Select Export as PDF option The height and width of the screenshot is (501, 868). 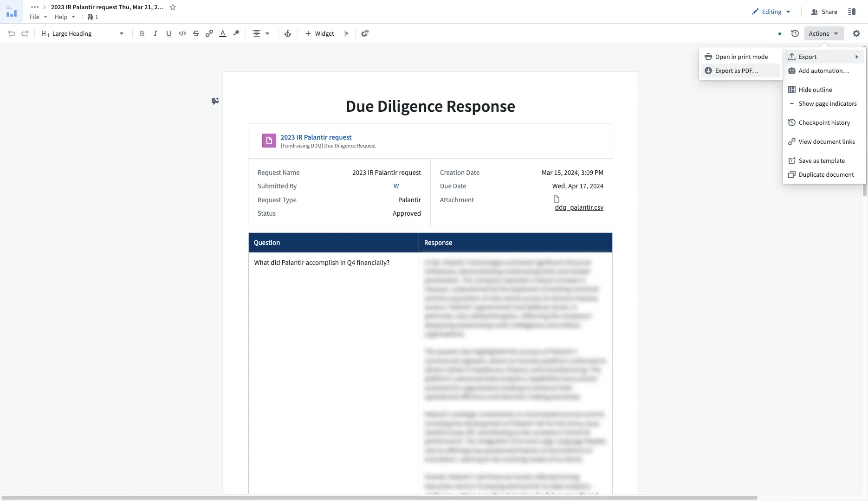point(740,71)
